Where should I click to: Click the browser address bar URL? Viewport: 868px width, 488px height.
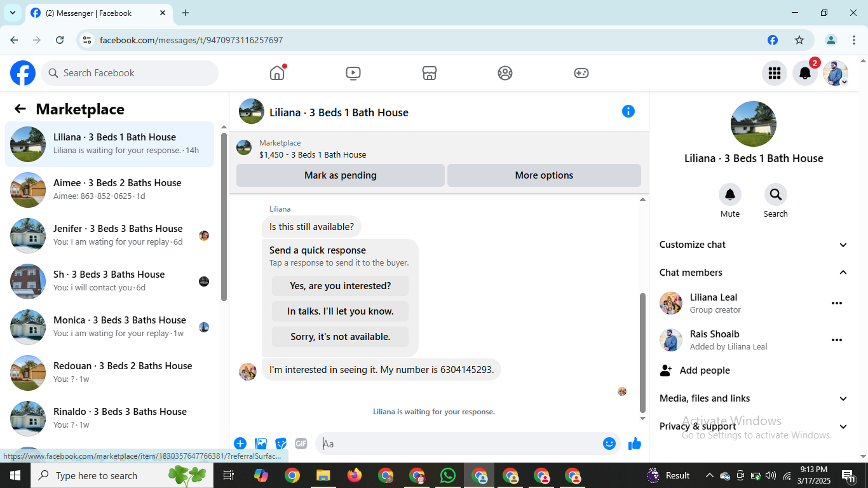pos(191,40)
